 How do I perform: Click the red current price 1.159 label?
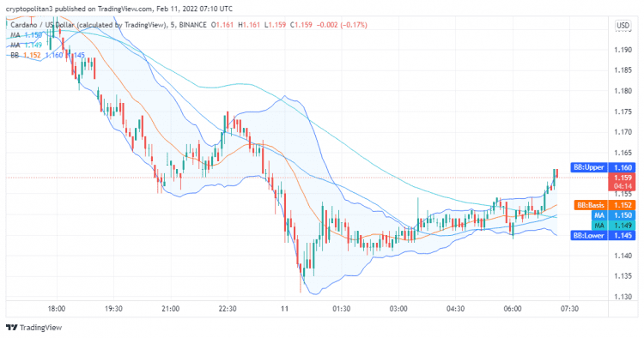click(x=623, y=178)
